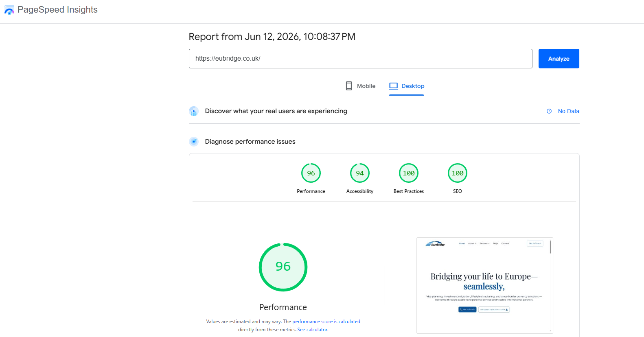Image resolution: width=644 pixels, height=337 pixels.
Task: Click 'Discover what your real users are experiencing'
Action: 276,111
